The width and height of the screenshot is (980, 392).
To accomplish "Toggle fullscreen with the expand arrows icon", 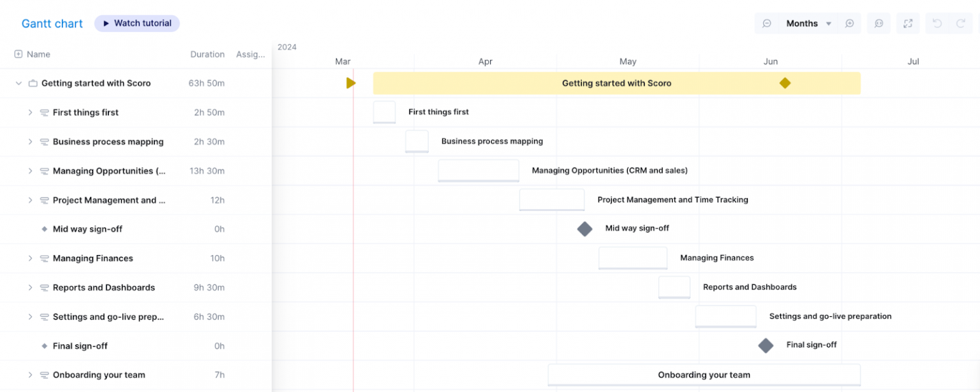I will click(908, 24).
